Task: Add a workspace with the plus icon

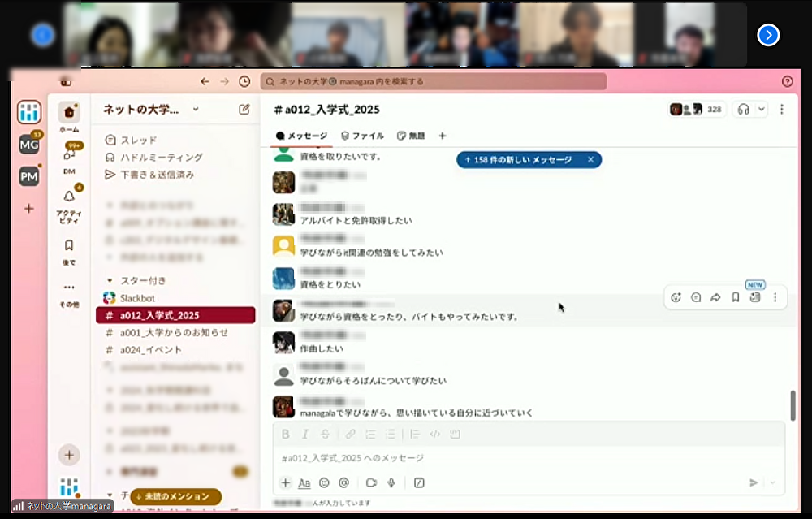Action: [x=29, y=209]
